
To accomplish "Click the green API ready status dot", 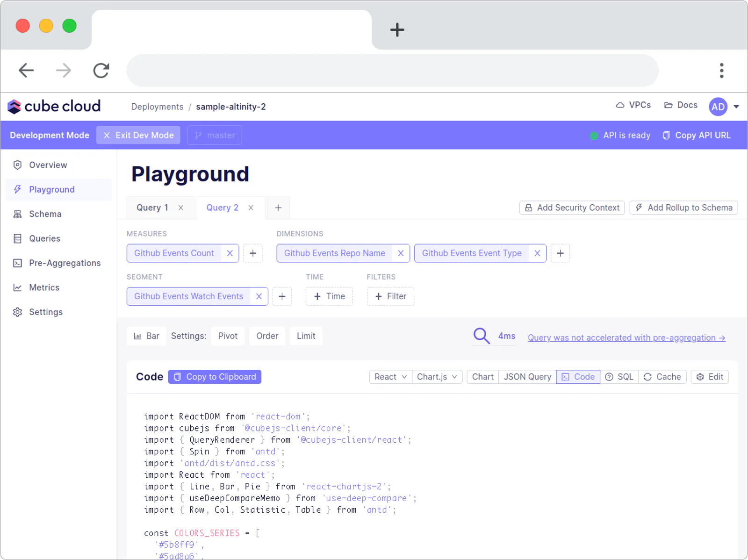I will pyautogui.click(x=594, y=136).
